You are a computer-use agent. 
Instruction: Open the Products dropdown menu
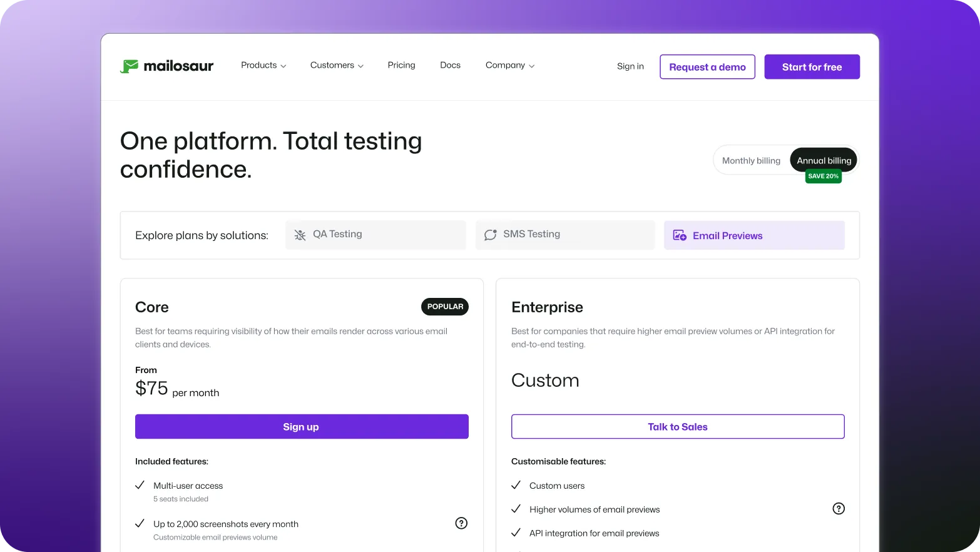point(263,65)
